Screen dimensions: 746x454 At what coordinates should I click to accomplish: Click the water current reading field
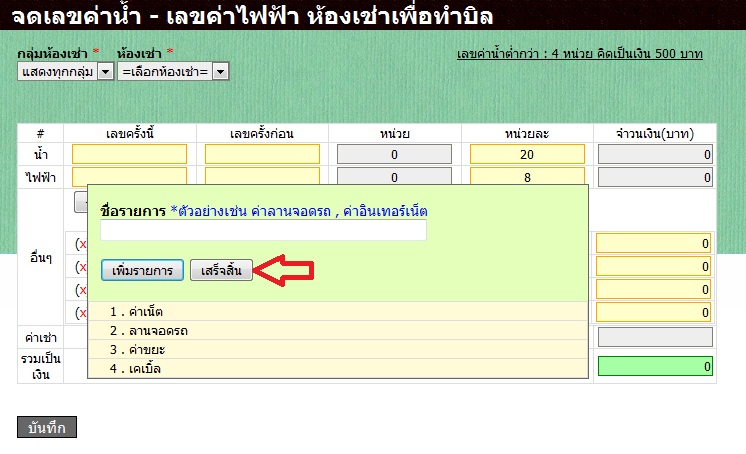point(129,154)
